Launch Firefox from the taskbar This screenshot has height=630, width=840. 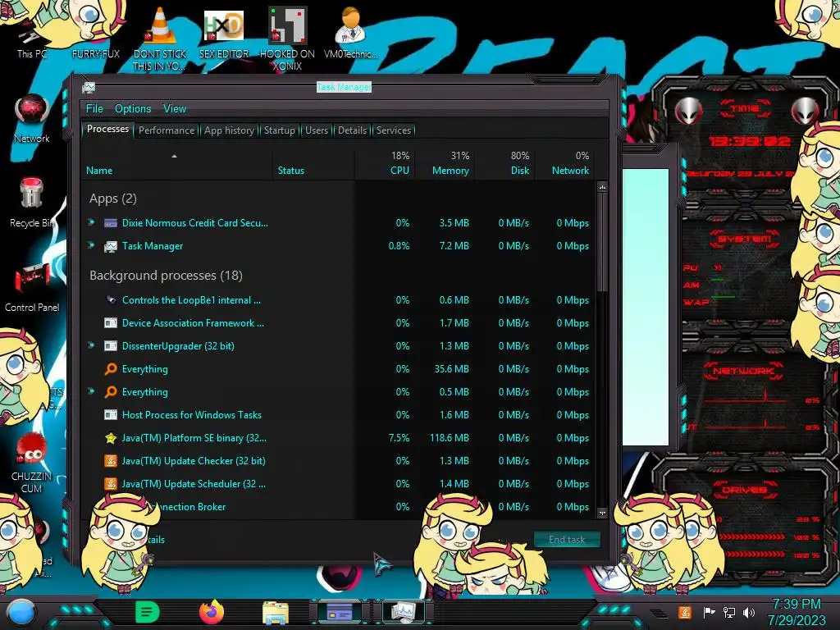tap(211, 612)
